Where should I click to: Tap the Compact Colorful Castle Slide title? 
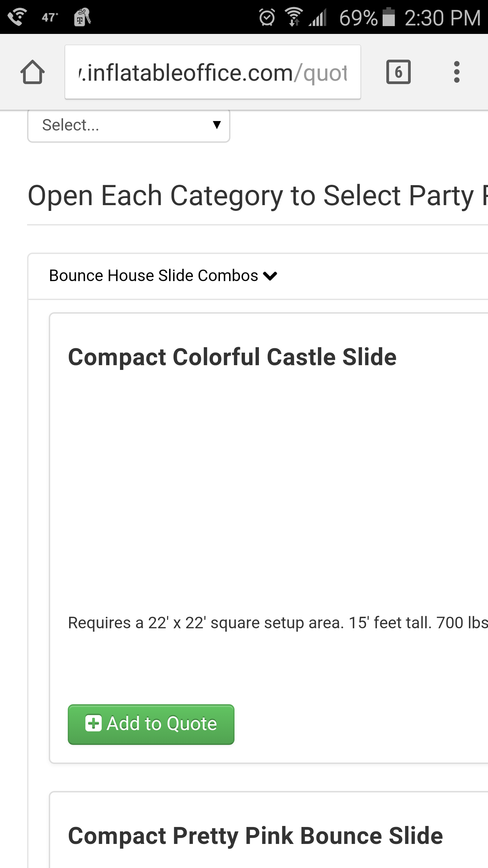232,357
